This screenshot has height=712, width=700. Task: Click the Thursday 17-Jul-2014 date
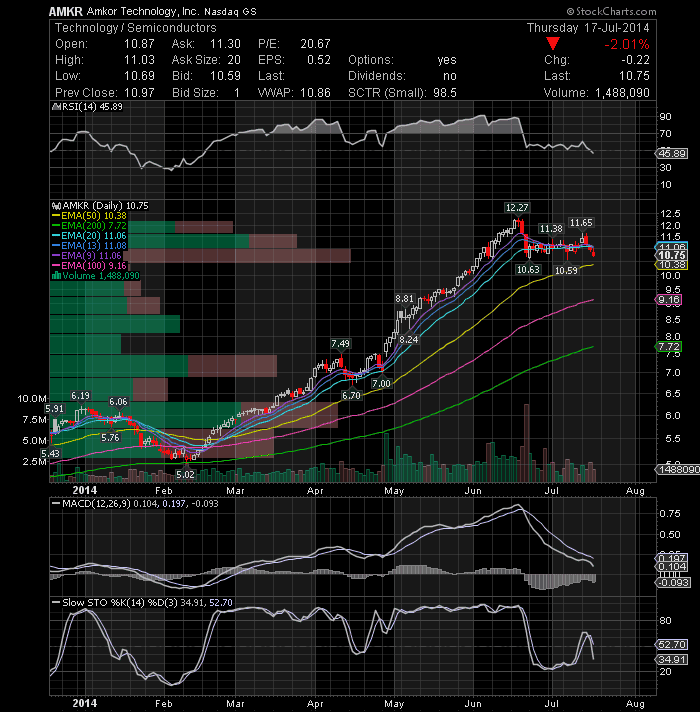[588, 28]
